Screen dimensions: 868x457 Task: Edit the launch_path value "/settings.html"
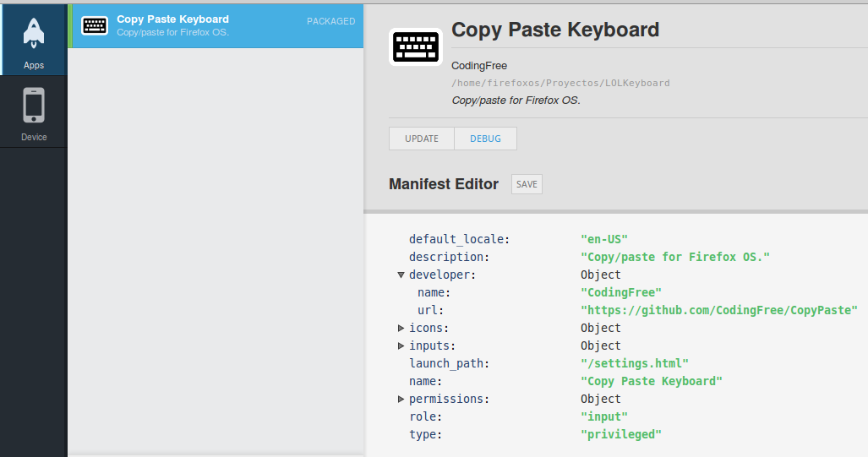pyautogui.click(x=635, y=363)
